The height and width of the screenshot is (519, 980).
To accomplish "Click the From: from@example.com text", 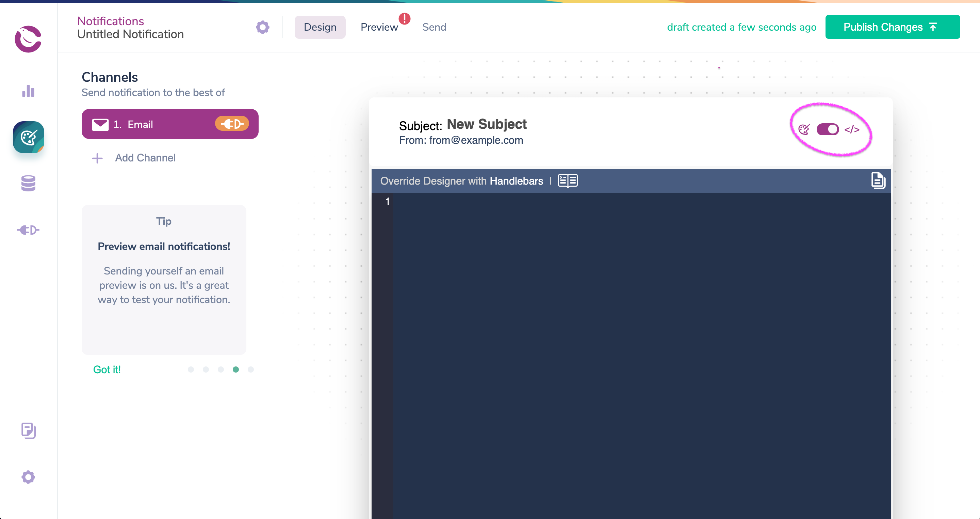I will pyautogui.click(x=461, y=140).
